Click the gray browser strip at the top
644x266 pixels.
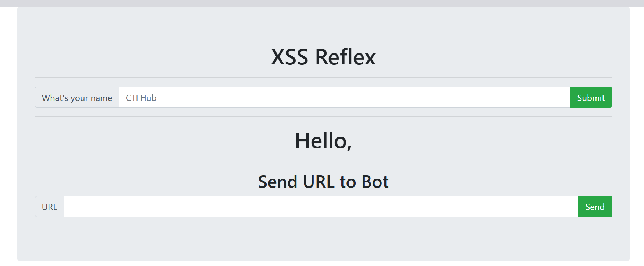point(322,3)
